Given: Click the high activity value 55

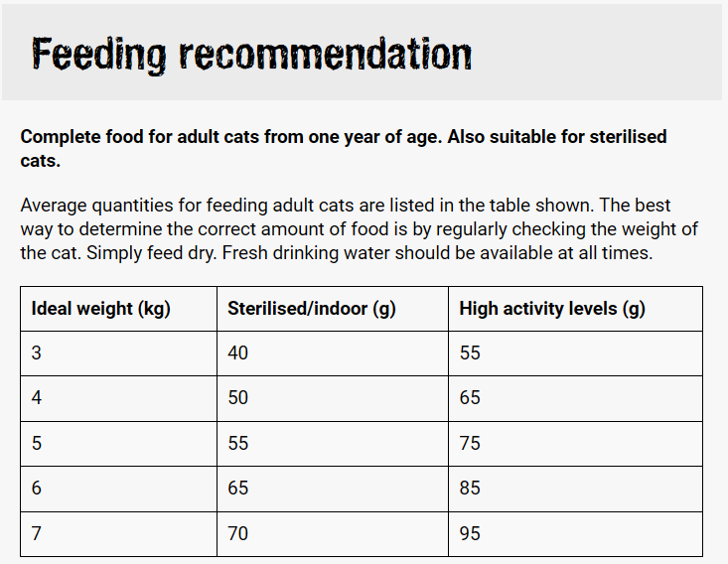Looking at the screenshot, I should coord(470,353).
